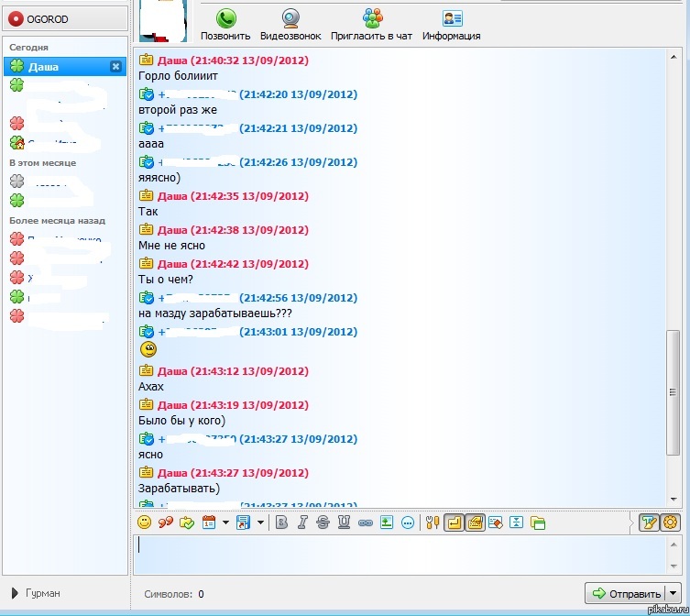The height and width of the screenshot is (616, 690).
Task: Insert a picture with image icon
Action: point(387,522)
